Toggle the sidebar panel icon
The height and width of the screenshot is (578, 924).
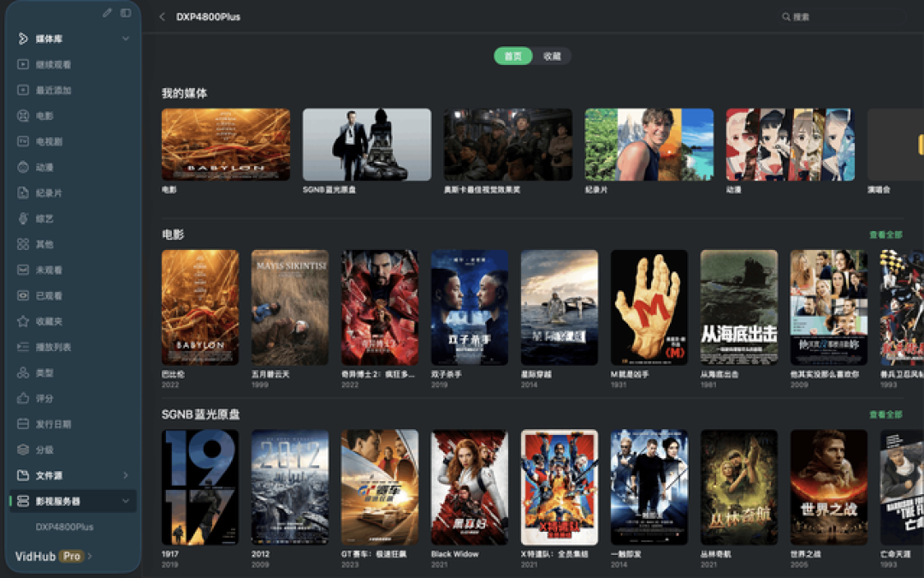126,12
